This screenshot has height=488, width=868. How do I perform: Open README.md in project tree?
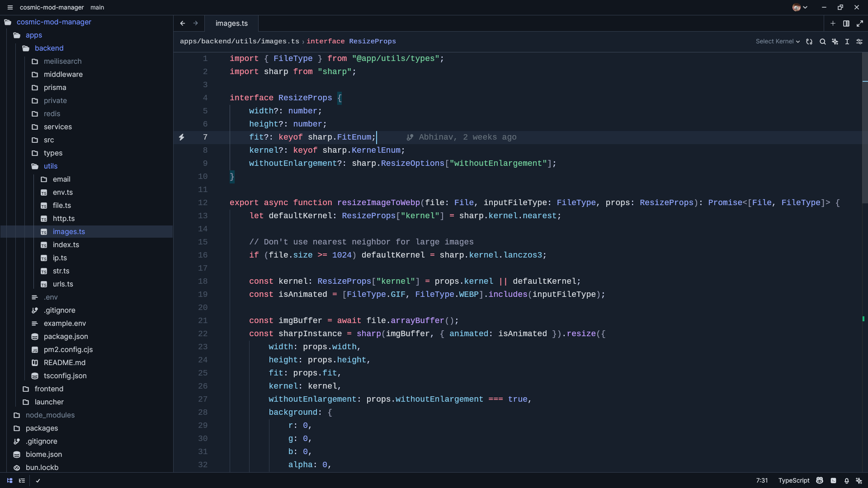tap(64, 362)
